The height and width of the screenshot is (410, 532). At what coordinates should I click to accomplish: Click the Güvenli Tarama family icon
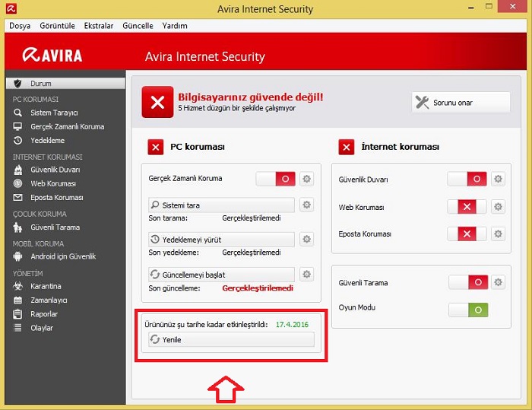coord(17,227)
